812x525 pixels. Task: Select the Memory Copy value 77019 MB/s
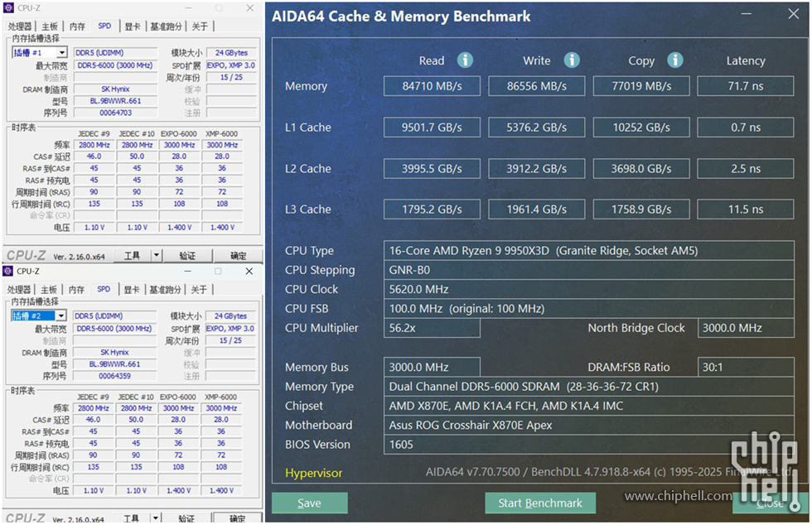point(641,86)
